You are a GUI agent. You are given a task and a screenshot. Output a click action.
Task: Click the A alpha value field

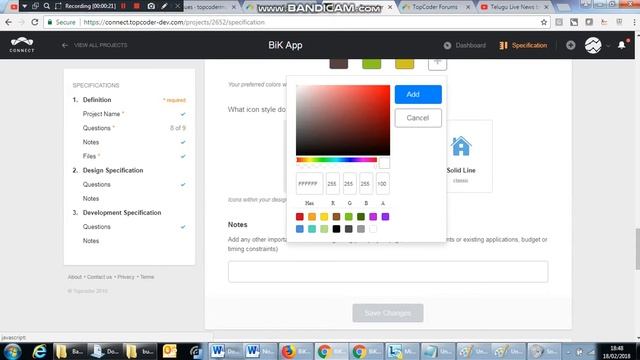pos(382,184)
